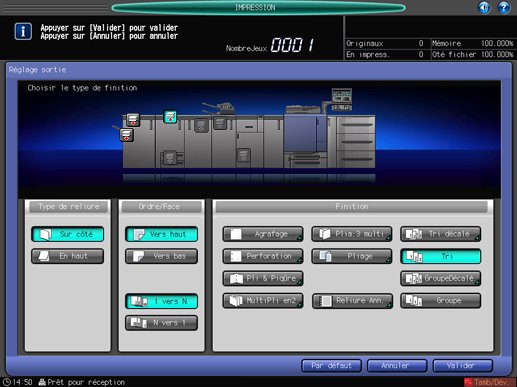Click the speaker sound icon
Screen dimensions: 517x387
pyautogui.click(x=484, y=7)
